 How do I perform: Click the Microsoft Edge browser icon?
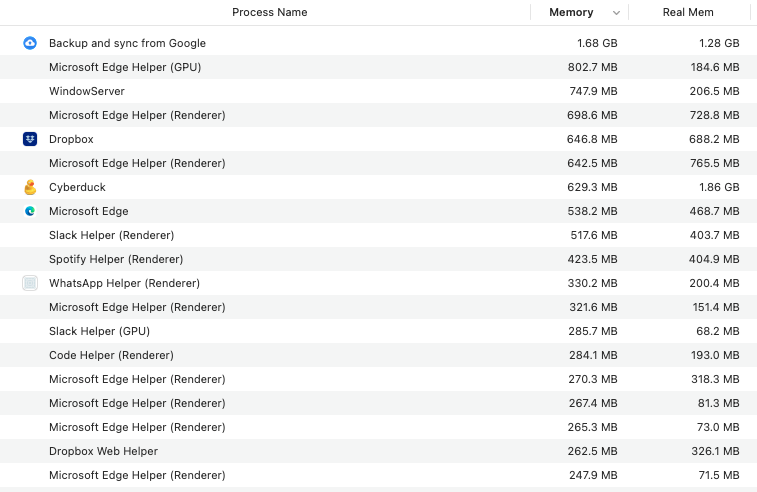[30, 211]
